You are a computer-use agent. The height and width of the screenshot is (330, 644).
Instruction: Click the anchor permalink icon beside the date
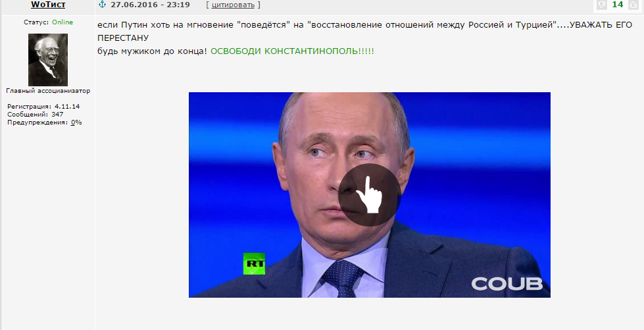(x=102, y=5)
